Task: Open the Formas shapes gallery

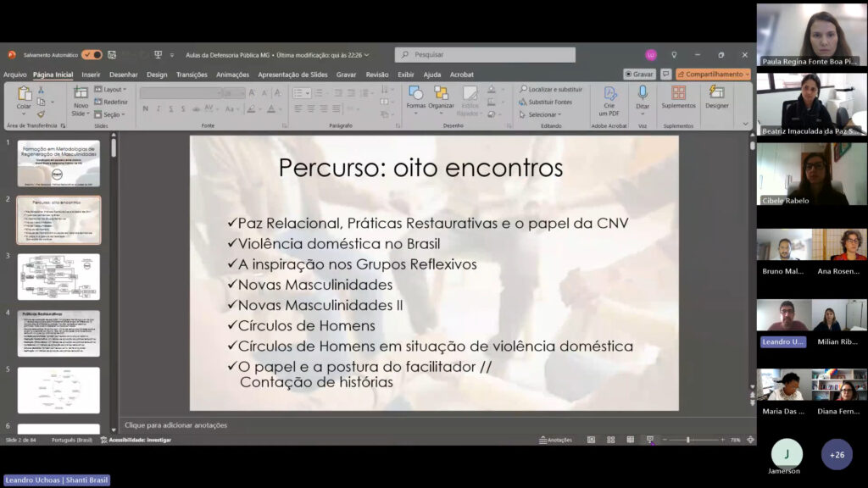Action: click(x=415, y=94)
